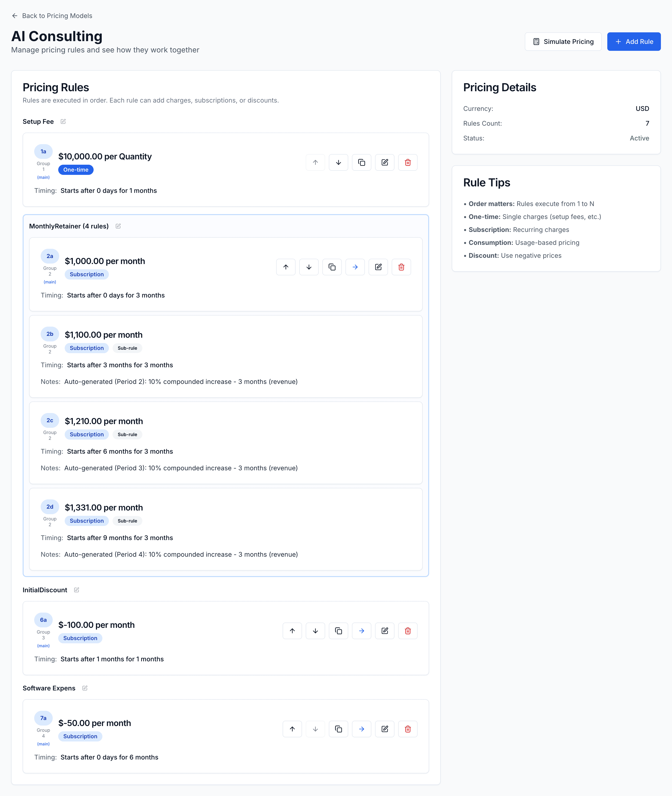Duplicate the $1,000.00 per month rule
This screenshot has height=796, width=672.
click(x=332, y=267)
